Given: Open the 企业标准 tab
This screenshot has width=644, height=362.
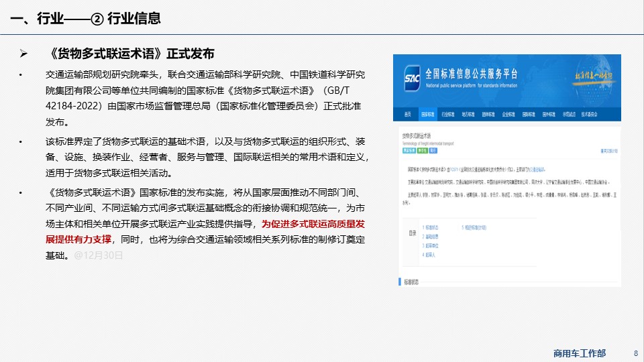Looking at the screenshot, I should click(x=509, y=114).
